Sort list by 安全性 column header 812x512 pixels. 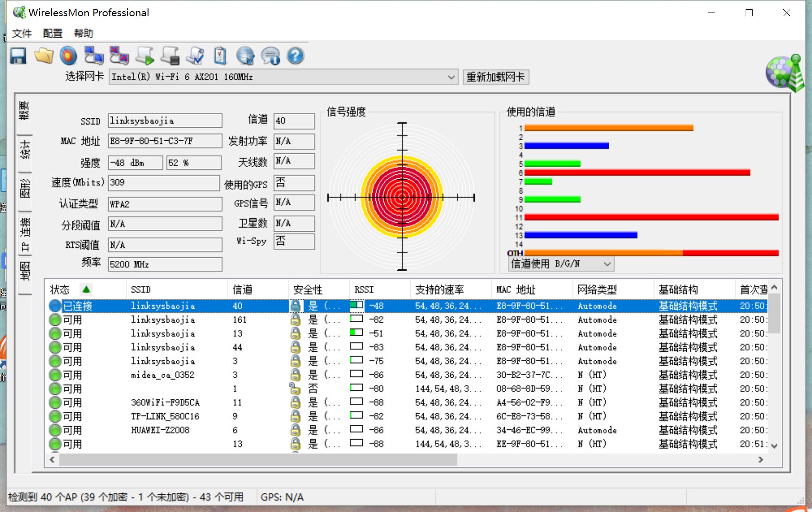click(x=319, y=290)
